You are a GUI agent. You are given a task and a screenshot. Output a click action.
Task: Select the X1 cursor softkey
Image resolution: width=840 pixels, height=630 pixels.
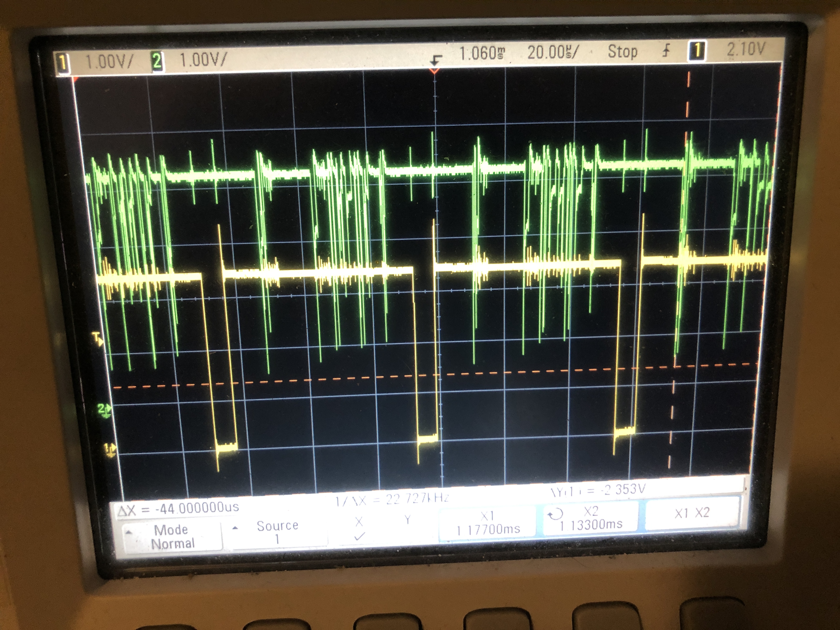(487, 522)
